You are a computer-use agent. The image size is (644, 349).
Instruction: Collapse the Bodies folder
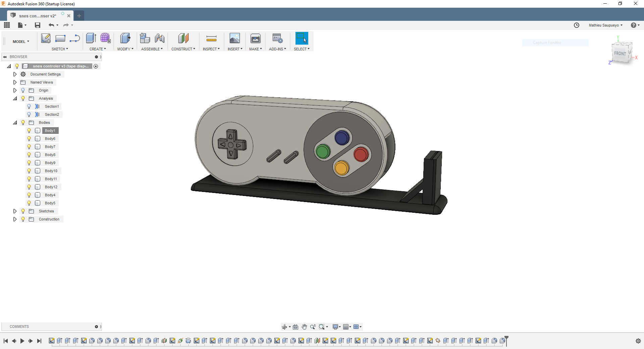click(15, 122)
